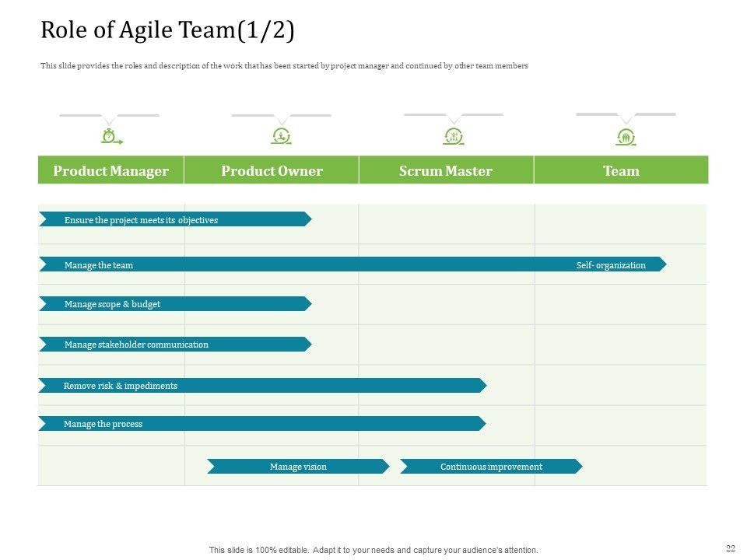747x560 pixels.
Task: Select the Team column header
Action: click(621, 171)
